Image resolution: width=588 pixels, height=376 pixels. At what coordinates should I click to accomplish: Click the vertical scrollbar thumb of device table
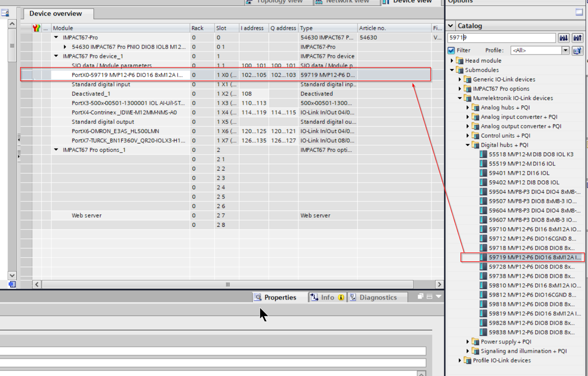tap(12, 46)
